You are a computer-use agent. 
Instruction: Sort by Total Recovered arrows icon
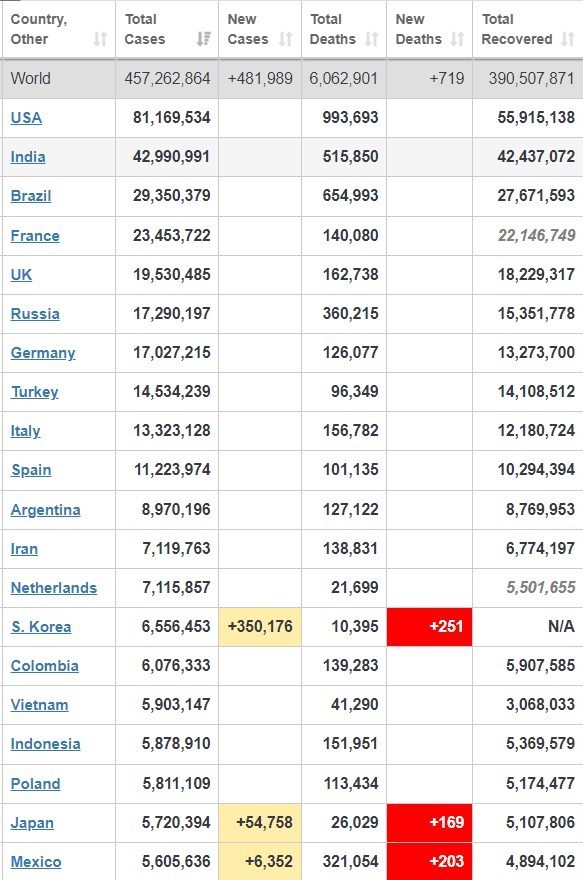click(568, 39)
